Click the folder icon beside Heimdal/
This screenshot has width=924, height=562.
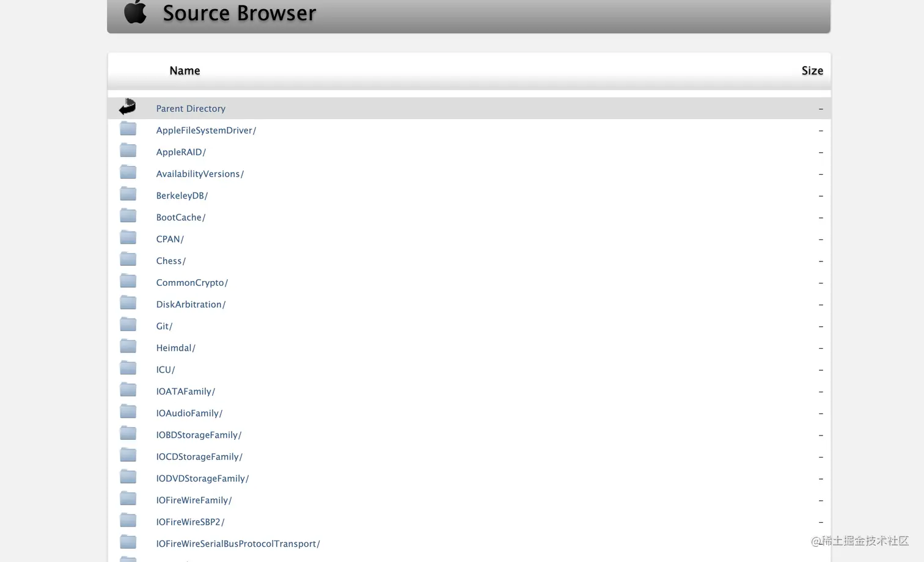click(128, 346)
